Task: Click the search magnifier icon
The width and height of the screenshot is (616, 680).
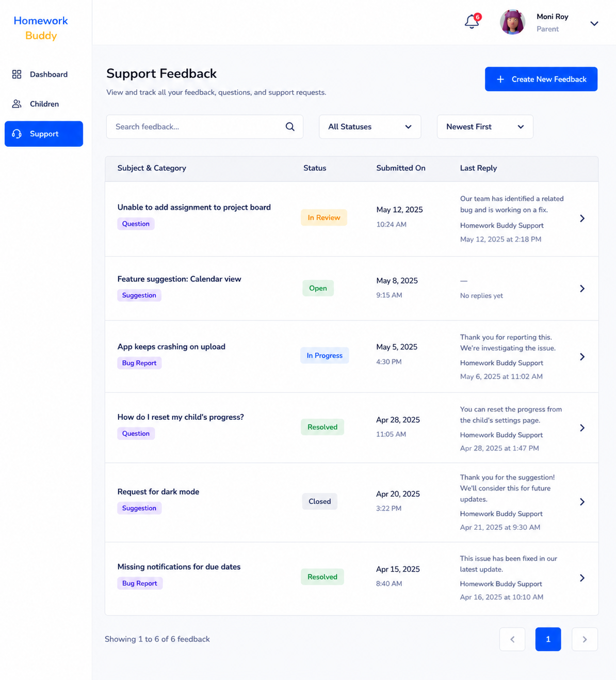Action: [290, 126]
